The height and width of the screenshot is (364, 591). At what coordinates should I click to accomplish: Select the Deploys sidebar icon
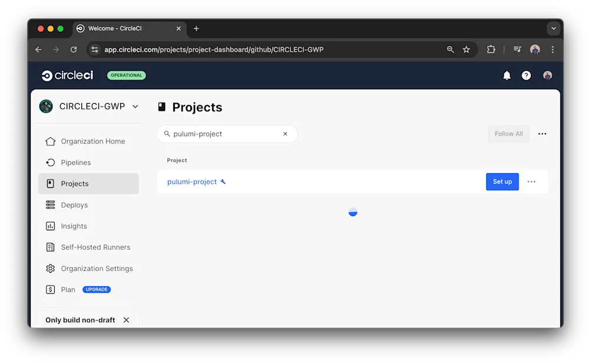pos(50,205)
